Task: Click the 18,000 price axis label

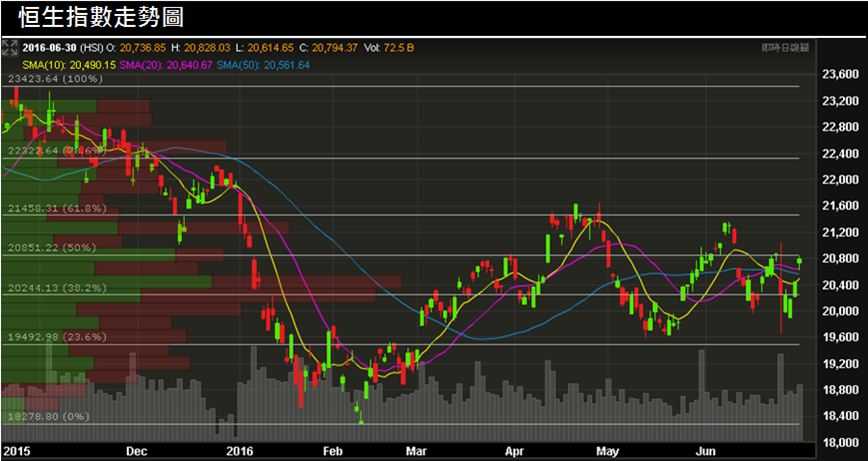Action: [840, 443]
